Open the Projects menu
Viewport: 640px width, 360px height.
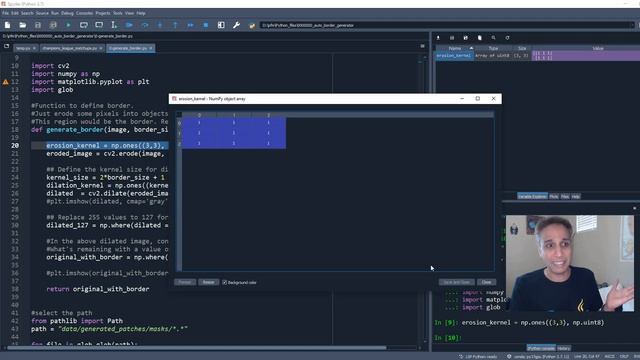[102, 13]
